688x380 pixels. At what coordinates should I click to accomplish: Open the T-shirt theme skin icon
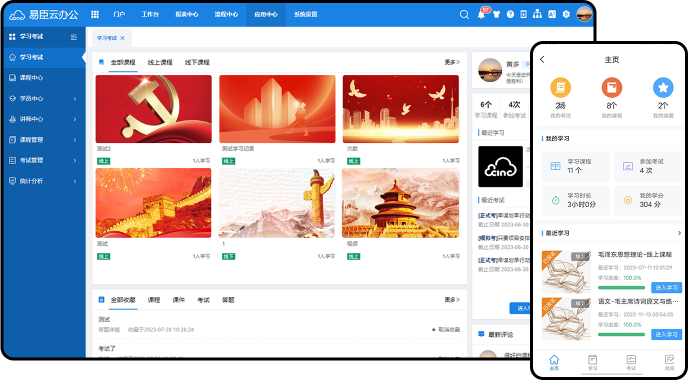[496, 14]
